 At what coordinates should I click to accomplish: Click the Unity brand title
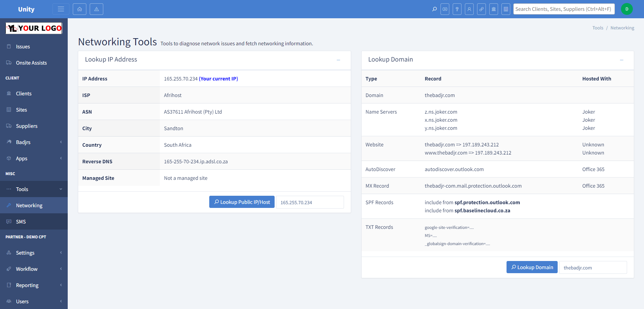click(x=26, y=9)
